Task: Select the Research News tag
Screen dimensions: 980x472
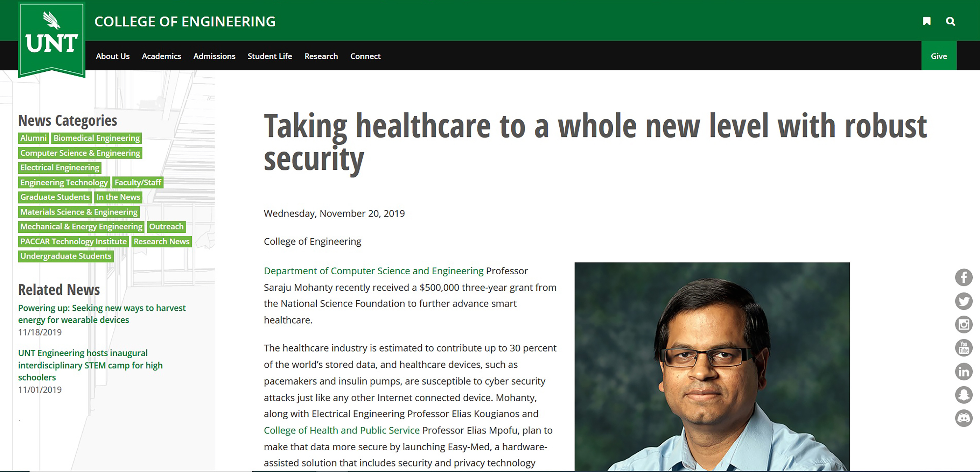Action: pos(161,241)
